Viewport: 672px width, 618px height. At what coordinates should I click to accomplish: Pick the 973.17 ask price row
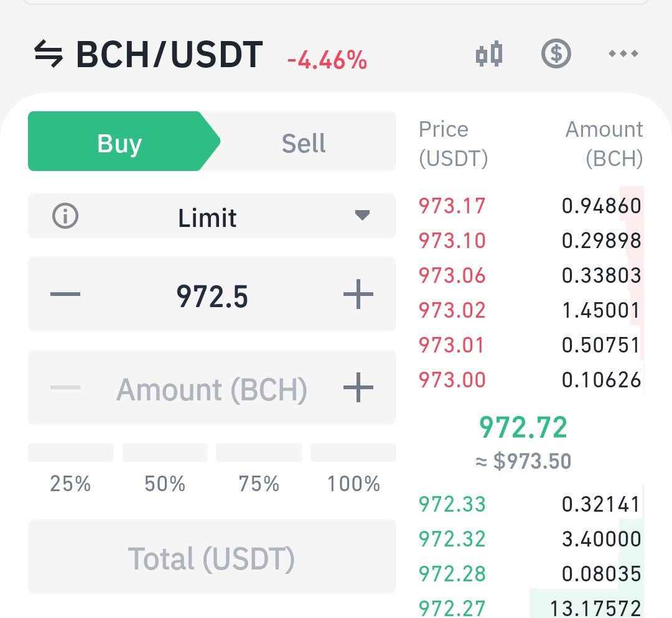point(531,206)
